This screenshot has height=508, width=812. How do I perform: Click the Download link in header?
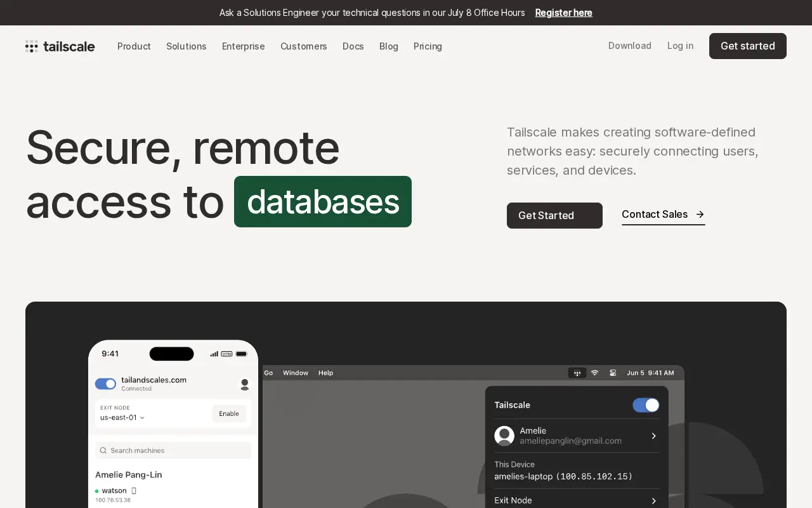(630, 46)
